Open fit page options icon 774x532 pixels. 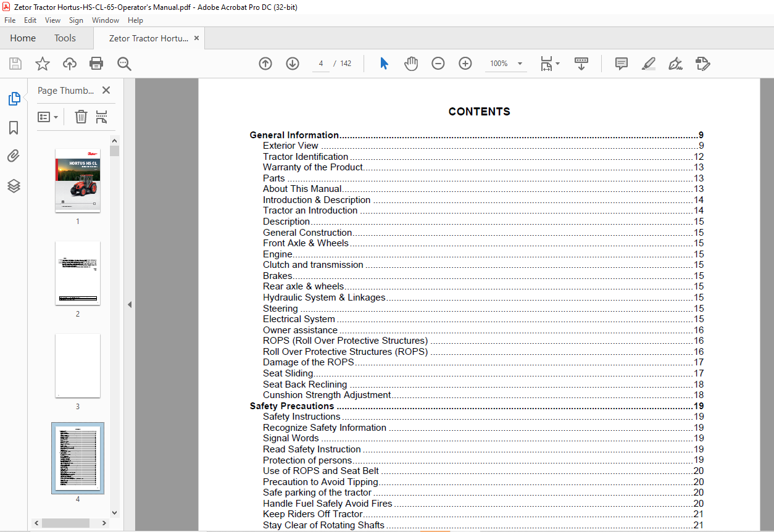549,64
